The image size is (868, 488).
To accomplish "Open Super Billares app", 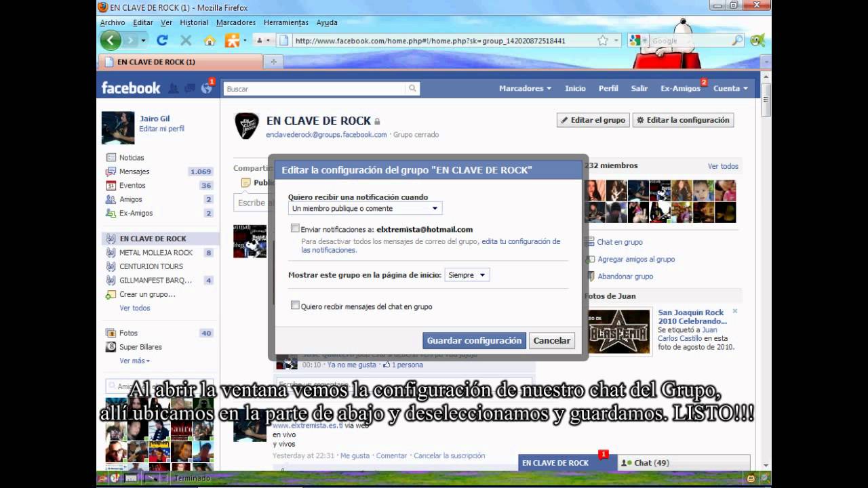I will (x=140, y=347).
